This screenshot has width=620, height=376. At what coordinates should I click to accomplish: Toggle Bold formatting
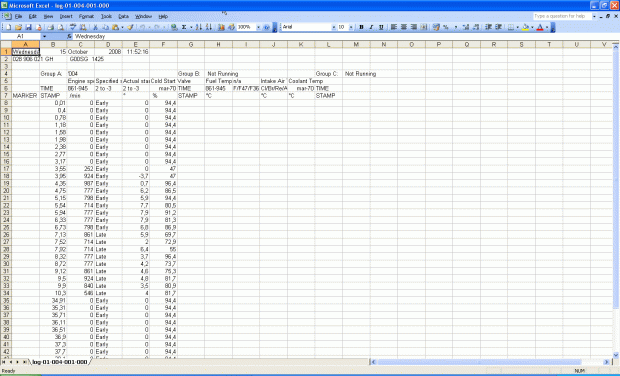click(361, 27)
